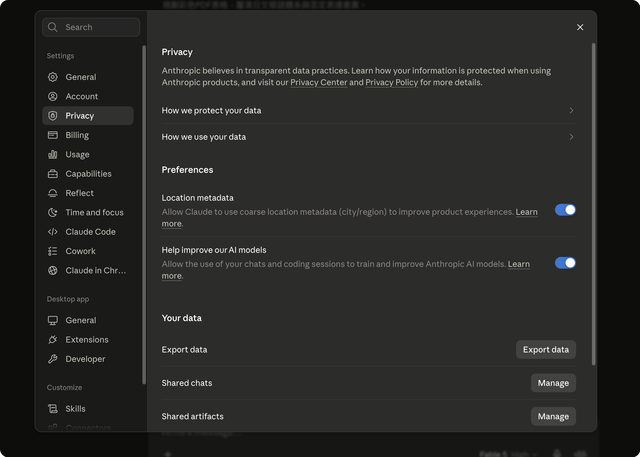Click Learn more link under Location metadata

pyautogui.click(x=527, y=212)
